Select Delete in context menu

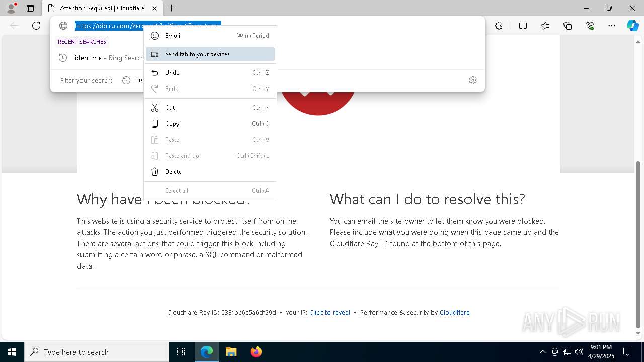210,172
